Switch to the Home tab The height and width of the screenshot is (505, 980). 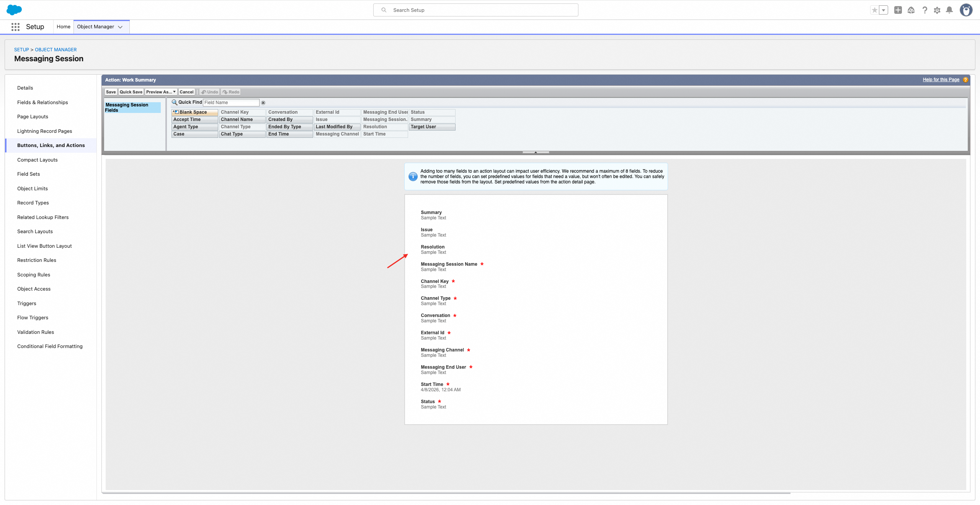tap(64, 27)
